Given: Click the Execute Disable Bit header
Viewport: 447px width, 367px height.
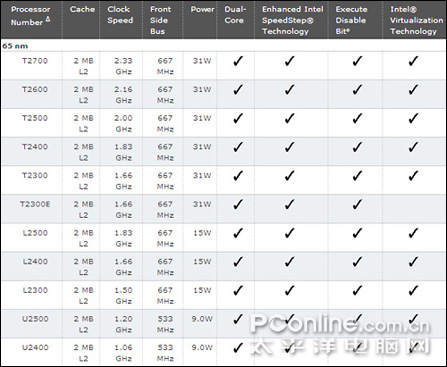Looking at the screenshot, I should [x=351, y=20].
